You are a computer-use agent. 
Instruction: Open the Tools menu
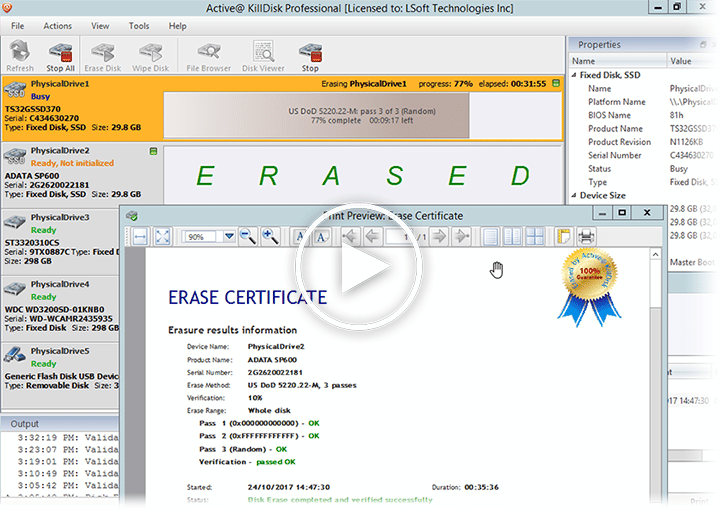point(139,26)
